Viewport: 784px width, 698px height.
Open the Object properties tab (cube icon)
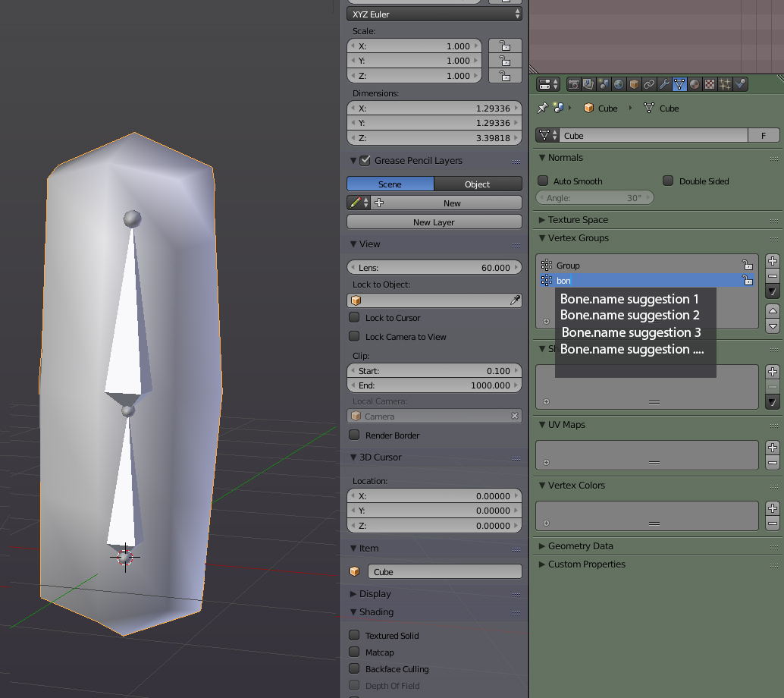(x=634, y=84)
